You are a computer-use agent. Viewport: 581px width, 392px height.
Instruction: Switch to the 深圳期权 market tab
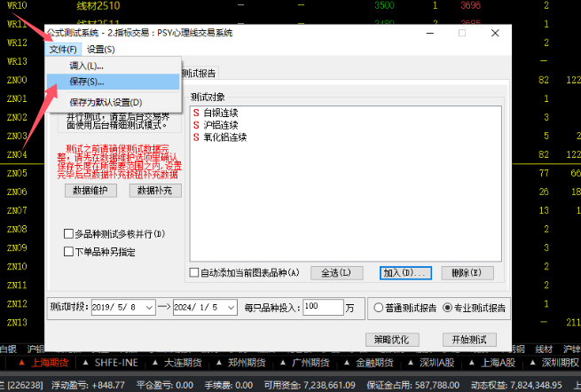coord(560,363)
